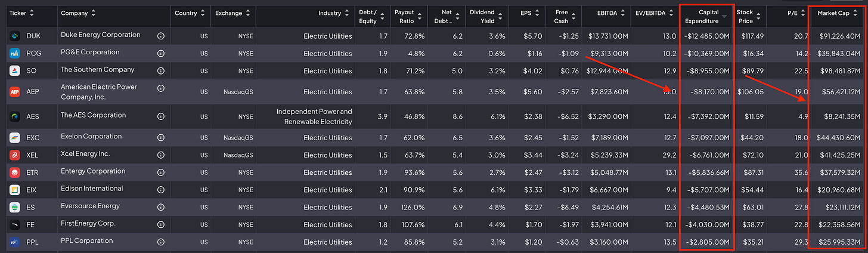Open the PCG ticker link

(33, 54)
